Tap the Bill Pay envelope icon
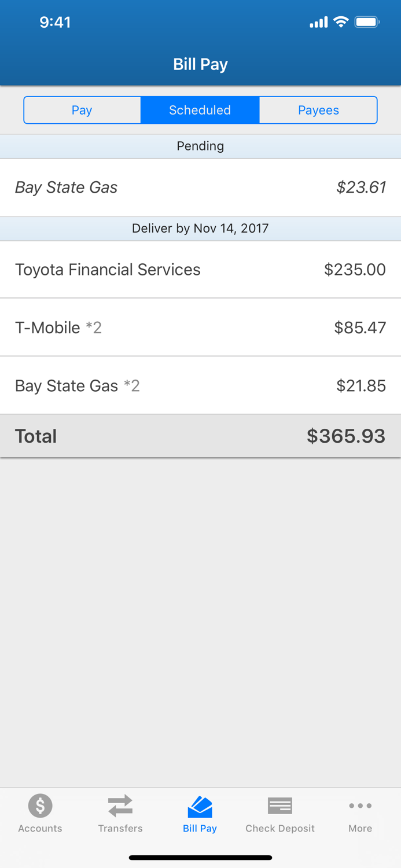Image resolution: width=401 pixels, height=868 pixels. click(200, 806)
